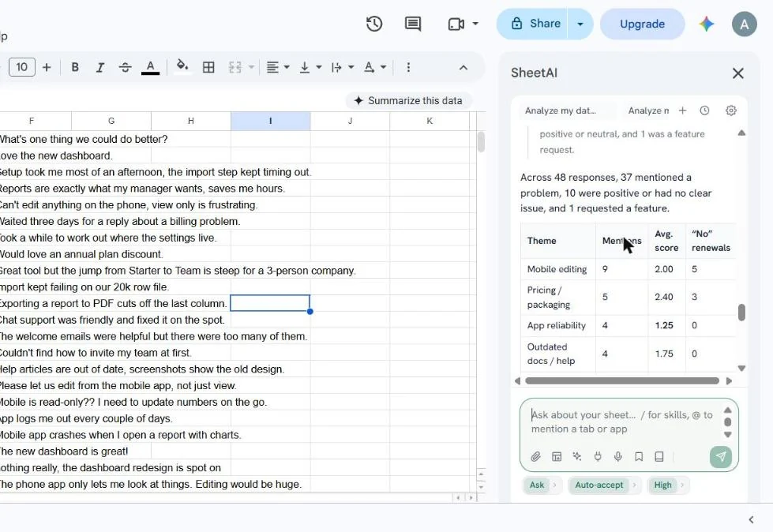The height and width of the screenshot is (532, 773).
Task: Increase font size with the plus button
Action: click(47, 67)
